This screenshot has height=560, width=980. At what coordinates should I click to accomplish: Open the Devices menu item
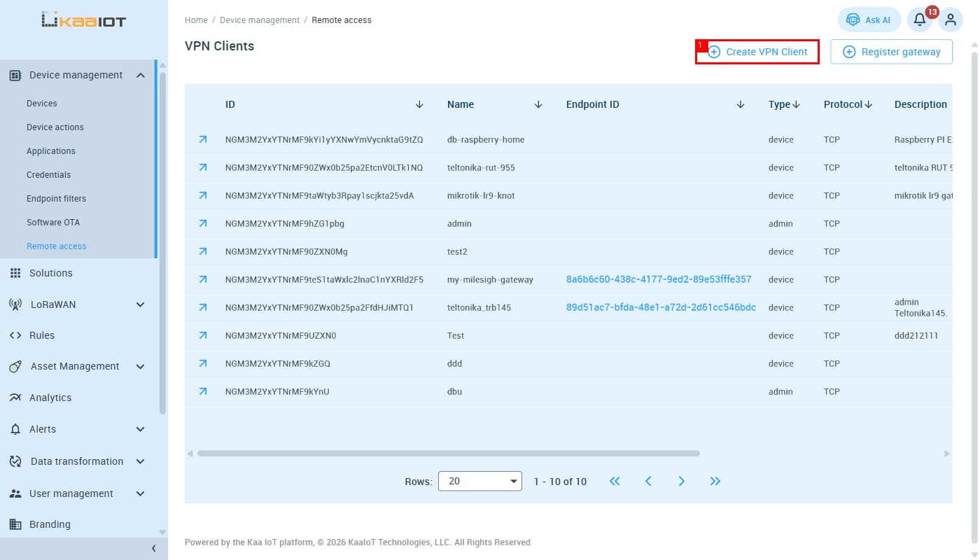[42, 103]
